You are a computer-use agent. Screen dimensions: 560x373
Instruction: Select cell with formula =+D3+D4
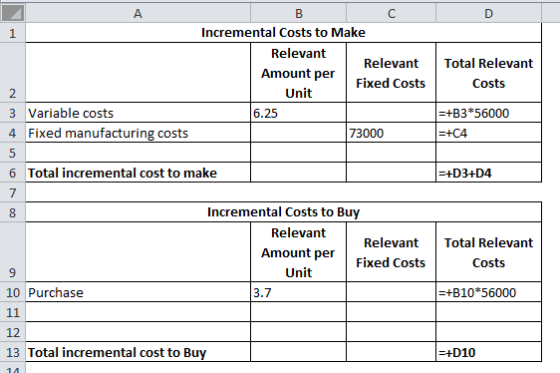point(489,173)
